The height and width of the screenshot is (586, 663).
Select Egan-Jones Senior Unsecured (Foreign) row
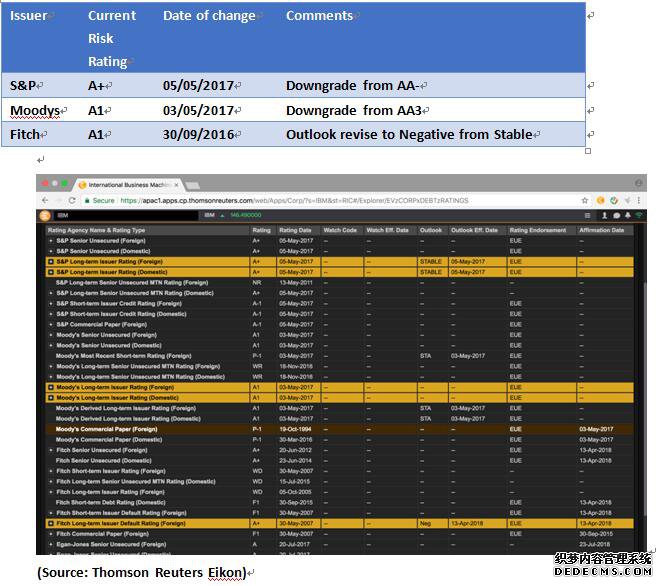click(340, 545)
